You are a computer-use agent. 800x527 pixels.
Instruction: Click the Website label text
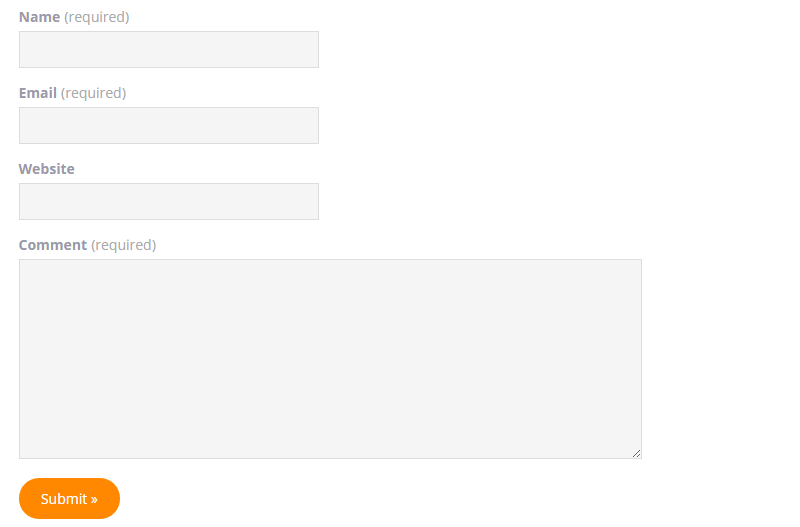coord(46,169)
